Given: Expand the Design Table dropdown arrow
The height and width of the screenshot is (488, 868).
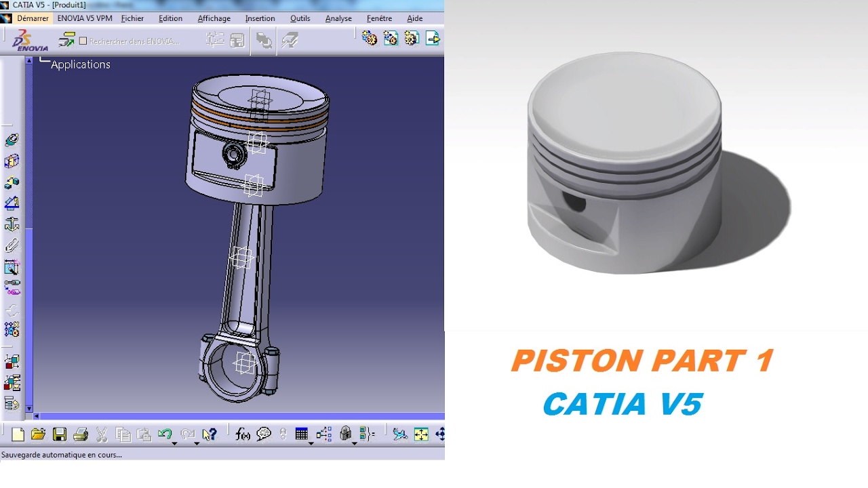Looking at the screenshot, I should (311, 443).
